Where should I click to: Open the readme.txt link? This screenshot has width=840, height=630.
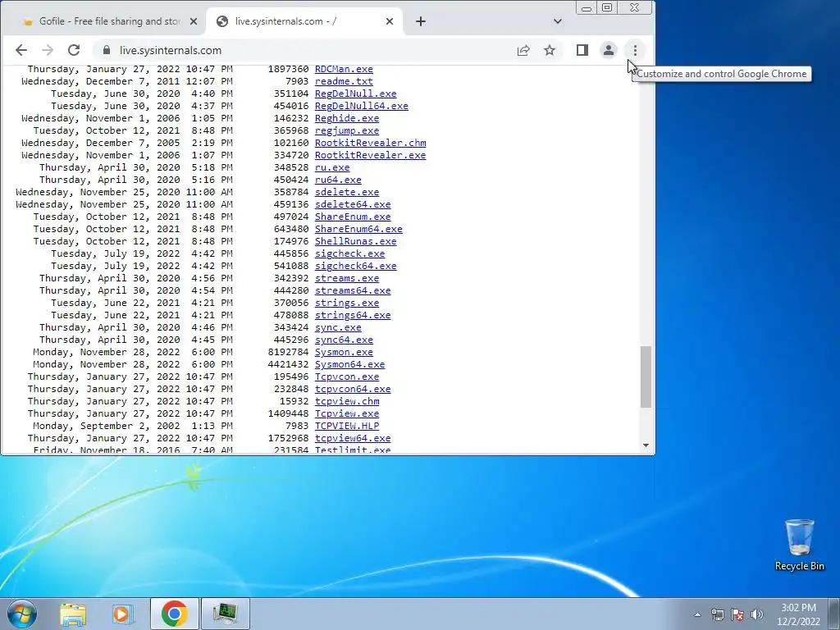pos(344,81)
